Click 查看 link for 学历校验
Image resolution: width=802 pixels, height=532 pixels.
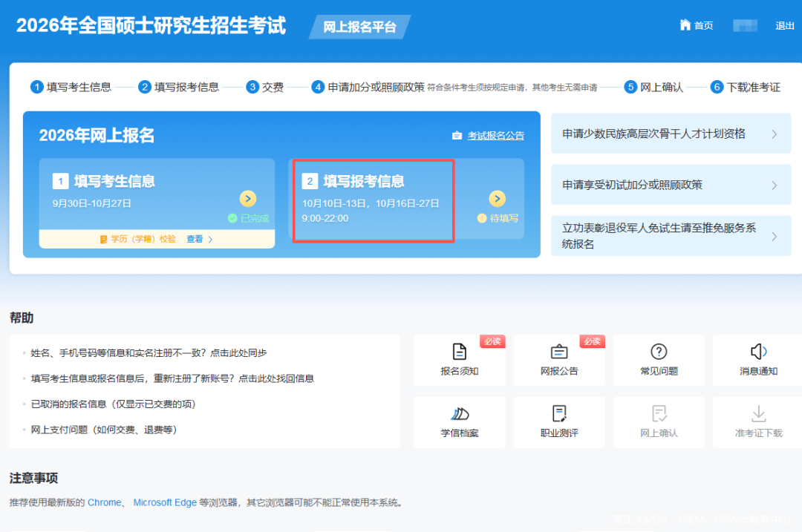195,239
